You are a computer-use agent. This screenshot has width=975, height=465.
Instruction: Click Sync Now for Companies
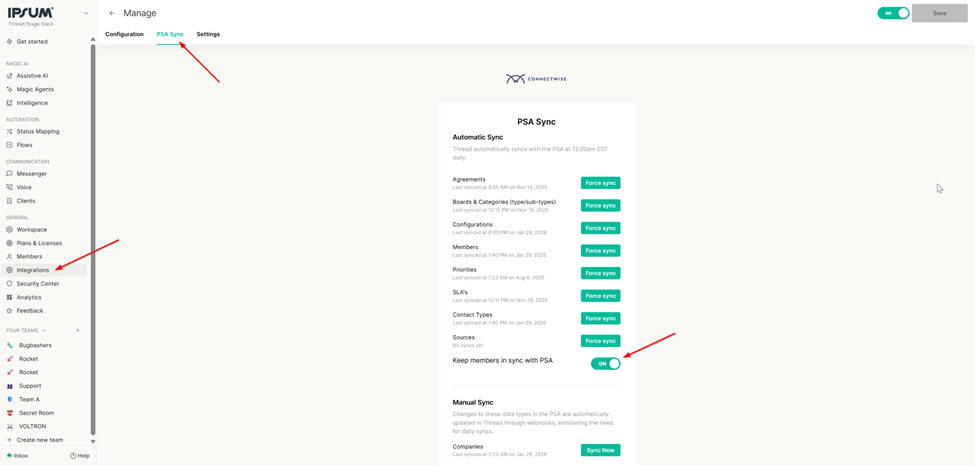[600, 450]
